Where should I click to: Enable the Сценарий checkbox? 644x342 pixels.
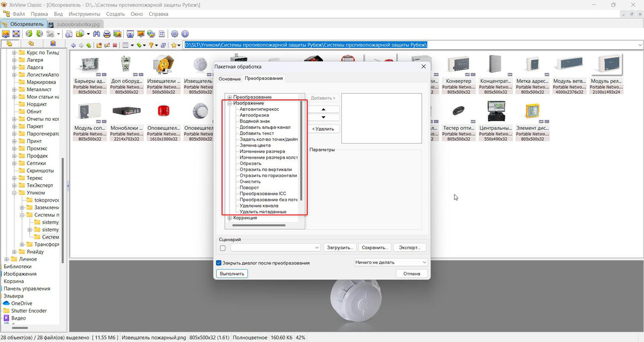pos(223,248)
